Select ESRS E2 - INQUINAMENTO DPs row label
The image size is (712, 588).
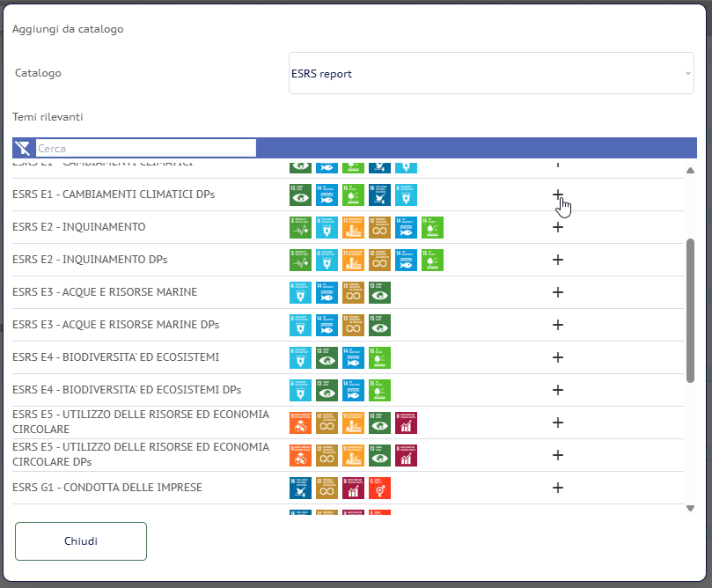pyautogui.click(x=90, y=260)
